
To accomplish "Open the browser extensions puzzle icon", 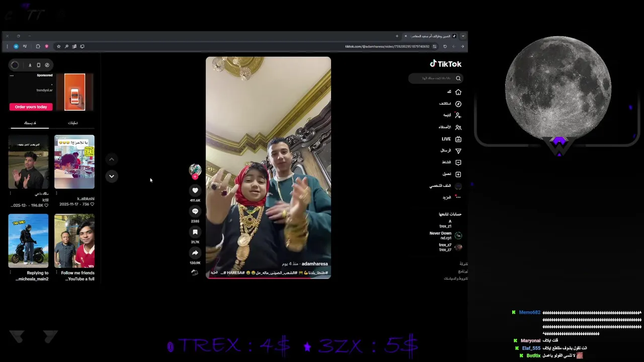I will pyautogui.click(x=38, y=46).
